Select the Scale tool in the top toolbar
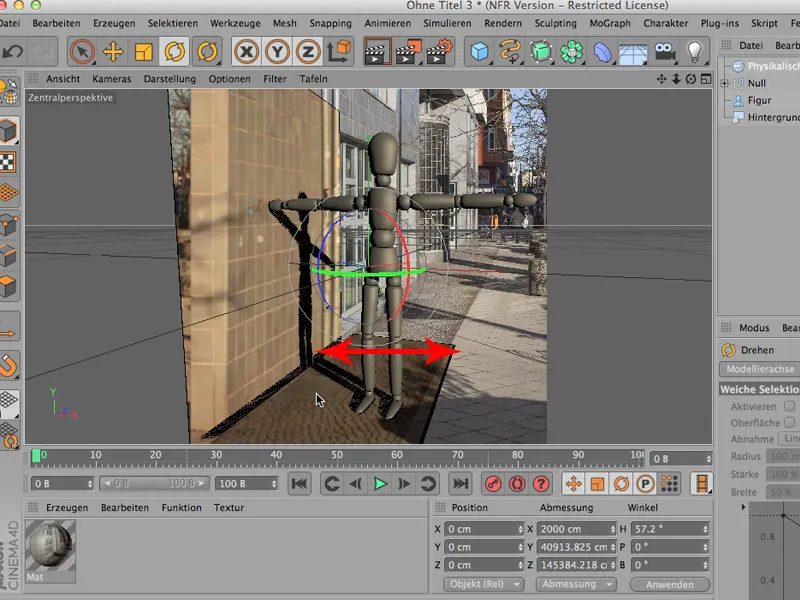 click(143, 52)
